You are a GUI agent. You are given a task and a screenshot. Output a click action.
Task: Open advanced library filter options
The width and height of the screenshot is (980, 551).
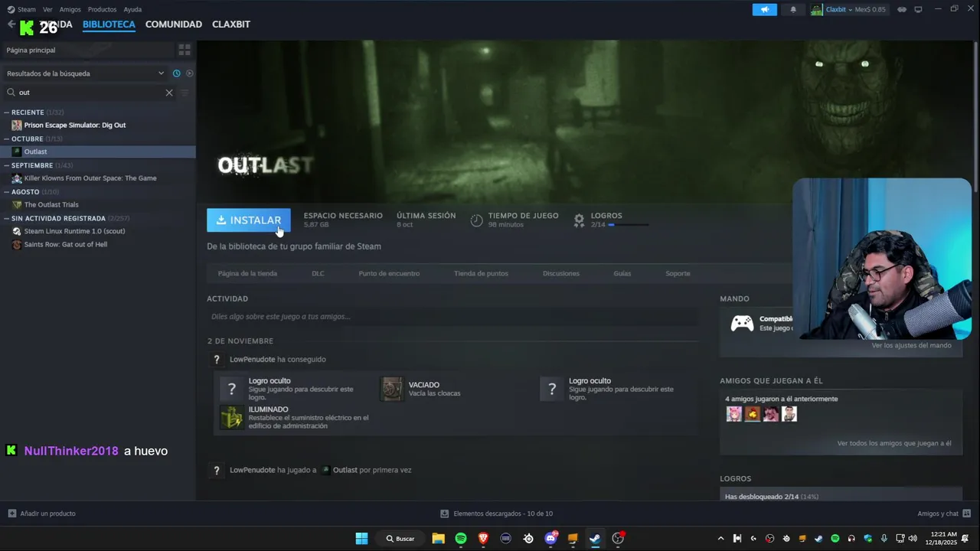click(185, 93)
